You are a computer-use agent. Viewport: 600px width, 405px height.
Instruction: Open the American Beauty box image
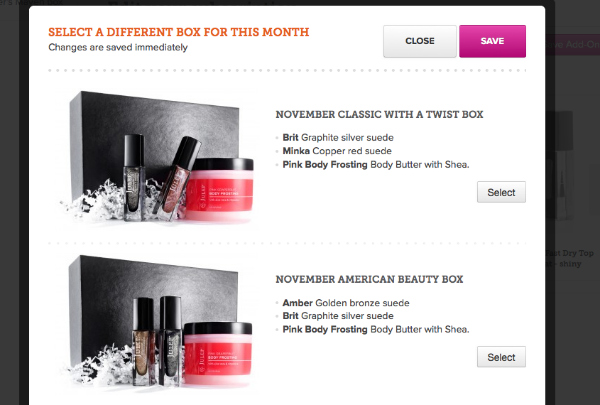pyautogui.click(x=158, y=322)
